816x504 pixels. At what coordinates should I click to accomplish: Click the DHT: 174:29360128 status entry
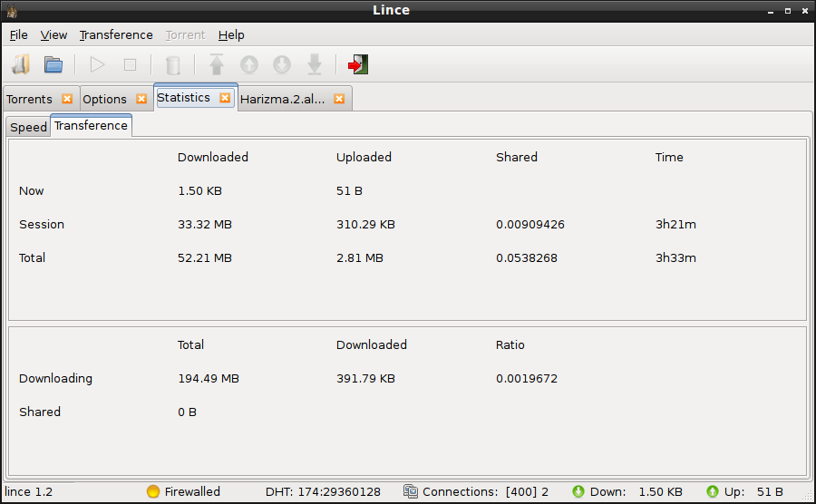[x=323, y=491]
